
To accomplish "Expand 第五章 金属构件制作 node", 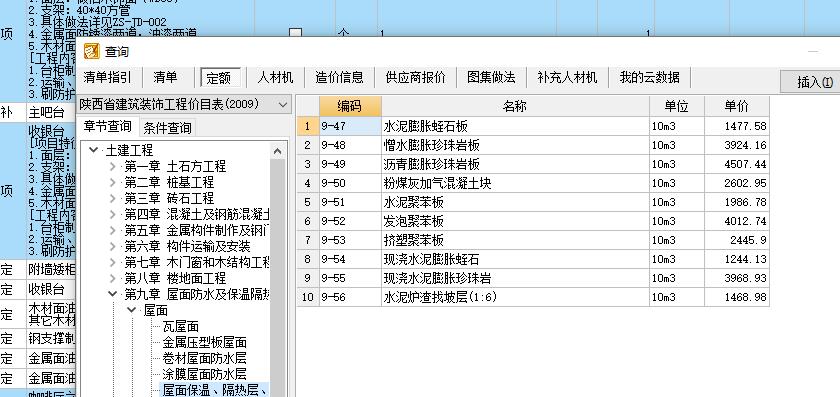I will point(112,231).
